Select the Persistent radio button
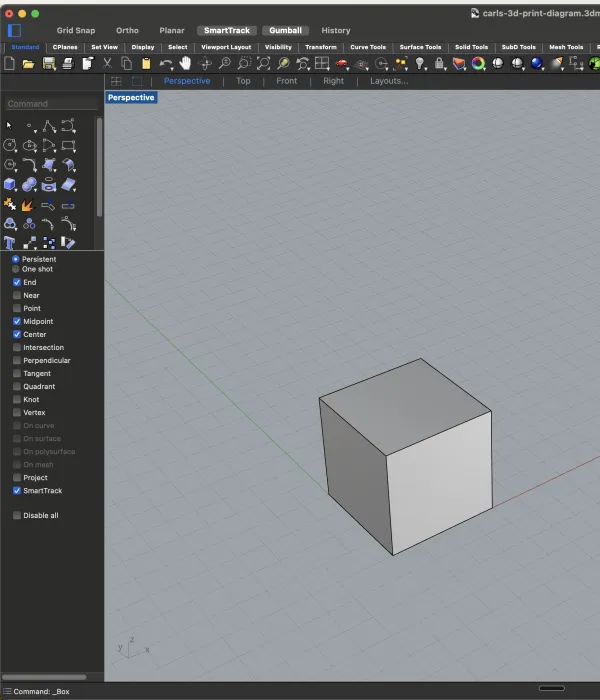This screenshot has width=600, height=700. pos(16,259)
